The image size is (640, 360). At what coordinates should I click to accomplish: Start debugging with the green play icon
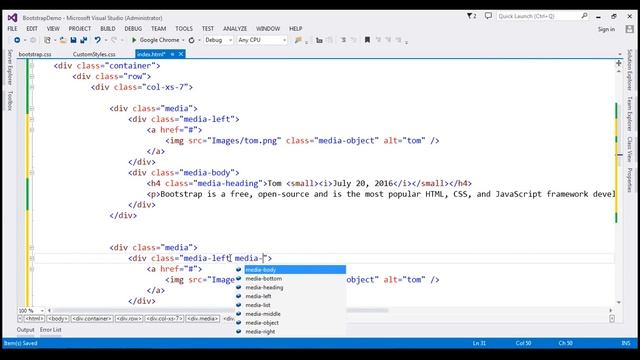click(x=134, y=40)
